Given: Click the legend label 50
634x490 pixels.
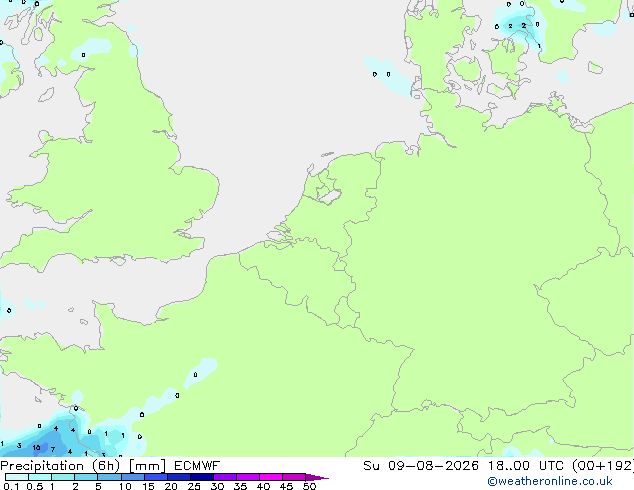Looking at the screenshot, I should [x=309, y=486].
